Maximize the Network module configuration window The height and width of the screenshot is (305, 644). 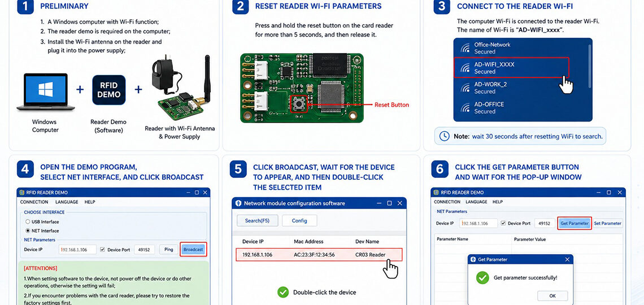[x=389, y=203]
